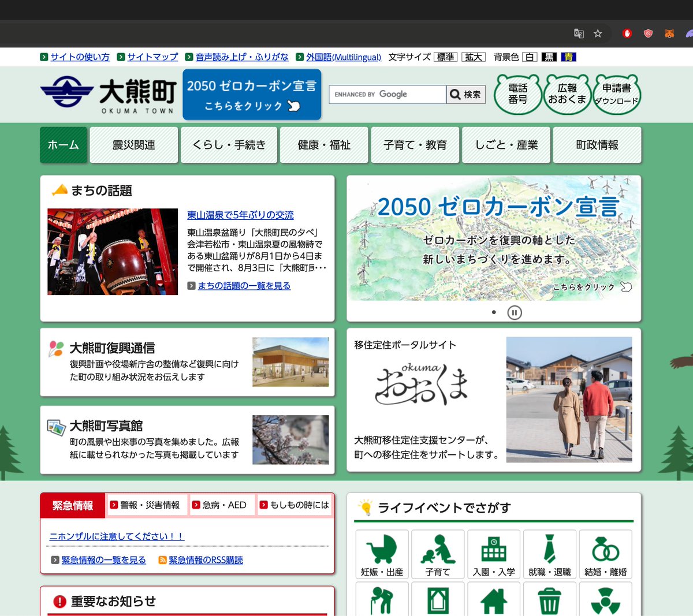Screen dimensions: 693x616
Task: Select the 妊娠・出産 life event icon
Action: tap(382, 554)
